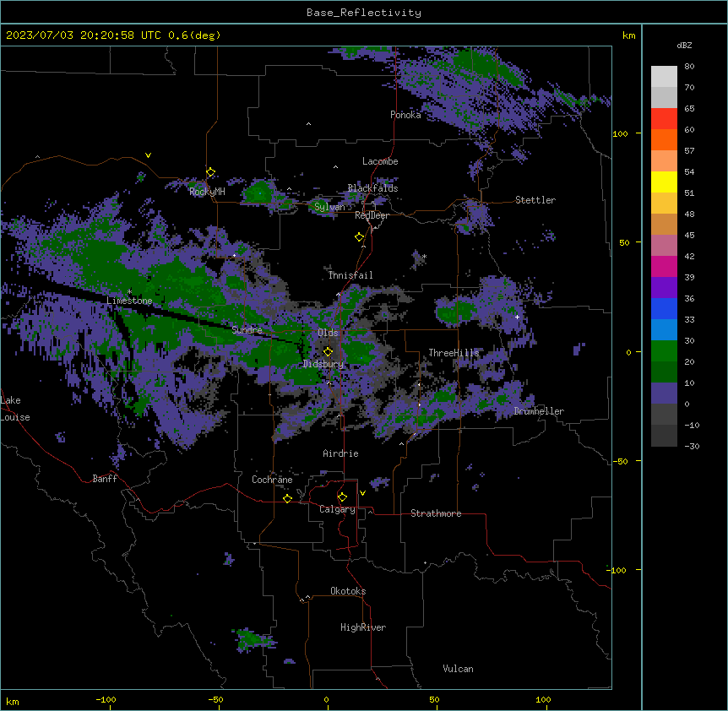This screenshot has width=728, height=711.
Task: Click the Okotoks city label
Action: pyautogui.click(x=348, y=591)
